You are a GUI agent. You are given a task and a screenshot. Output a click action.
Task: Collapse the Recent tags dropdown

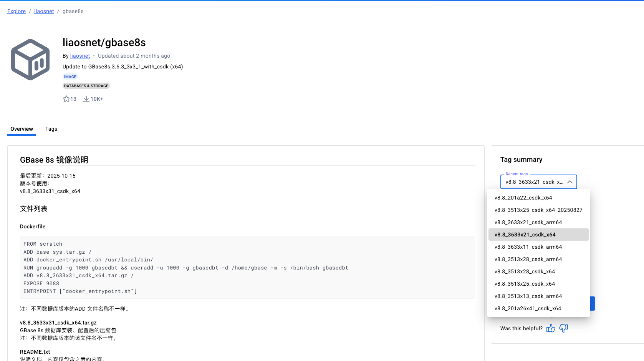(570, 182)
